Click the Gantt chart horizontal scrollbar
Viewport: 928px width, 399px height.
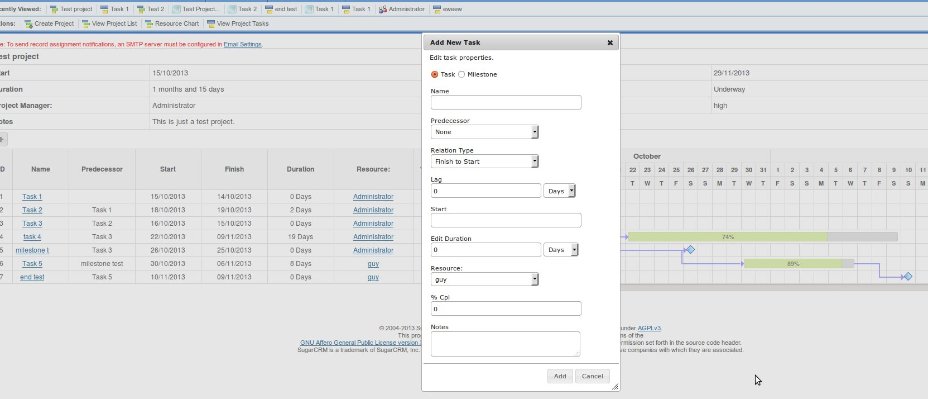click(773, 288)
